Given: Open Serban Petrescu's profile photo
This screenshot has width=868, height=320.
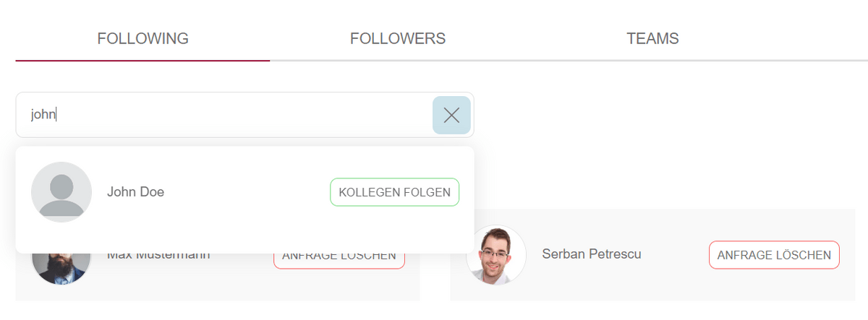Looking at the screenshot, I should [496, 255].
